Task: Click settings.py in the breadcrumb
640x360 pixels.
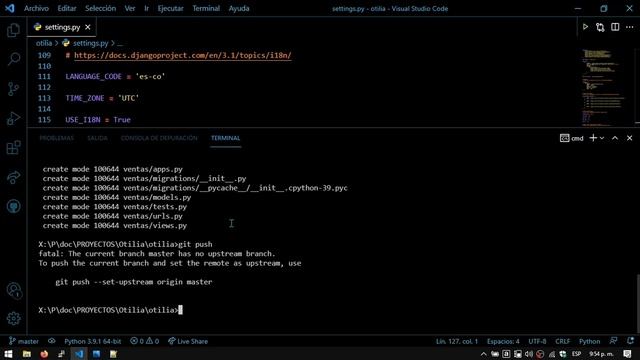Action: [90, 43]
